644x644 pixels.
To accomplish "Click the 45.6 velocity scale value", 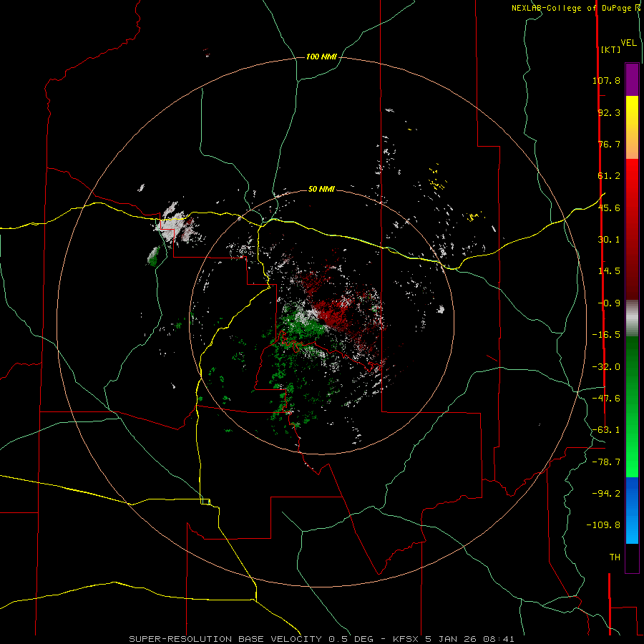I will click(x=609, y=208).
